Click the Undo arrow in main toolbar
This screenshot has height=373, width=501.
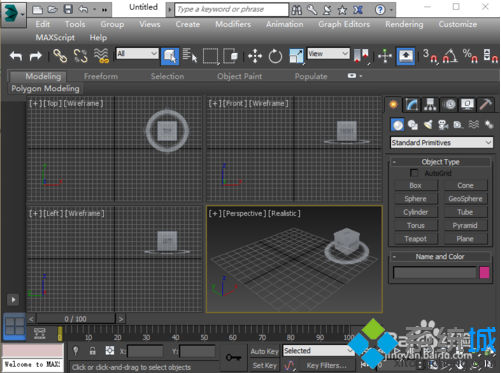click(16, 56)
